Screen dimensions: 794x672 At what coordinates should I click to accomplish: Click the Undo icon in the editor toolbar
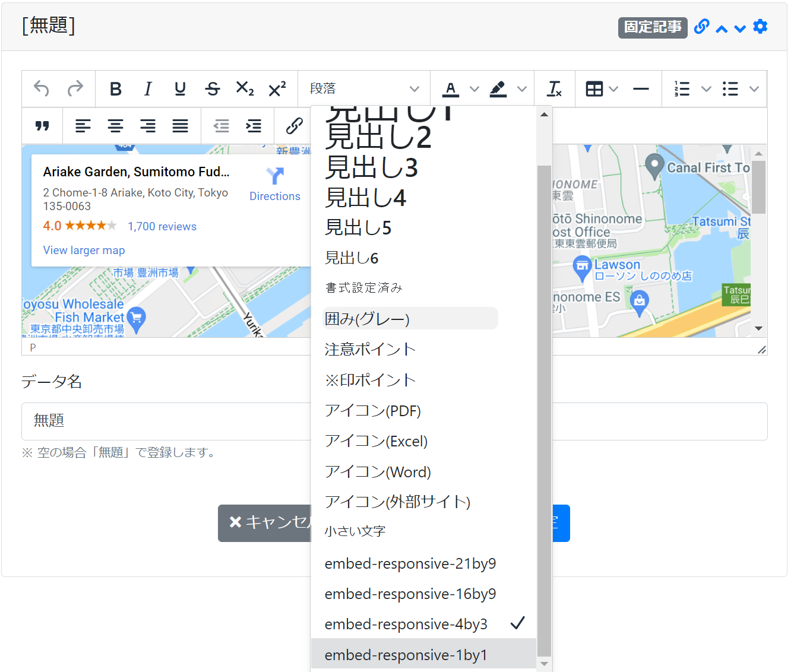click(x=40, y=88)
